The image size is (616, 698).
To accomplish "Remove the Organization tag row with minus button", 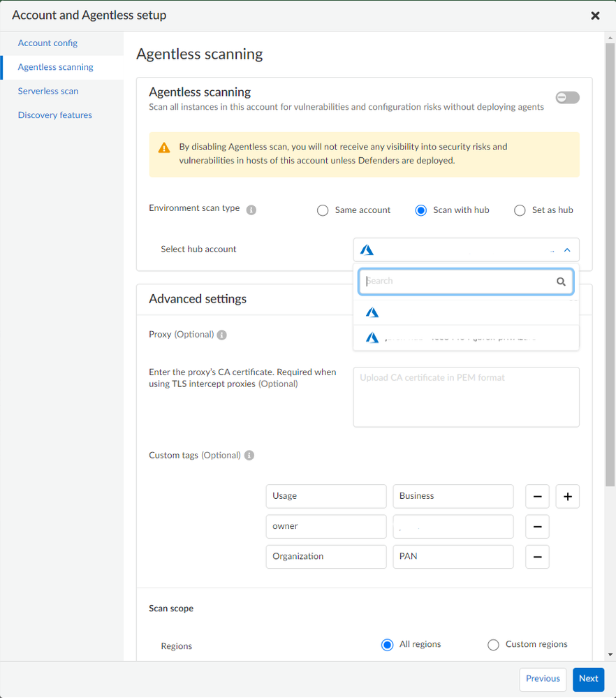I will [537, 557].
